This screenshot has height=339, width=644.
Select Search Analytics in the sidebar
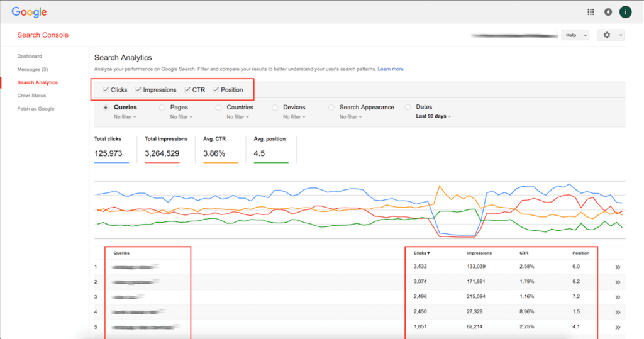pyautogui.click(x=37, y=82)
